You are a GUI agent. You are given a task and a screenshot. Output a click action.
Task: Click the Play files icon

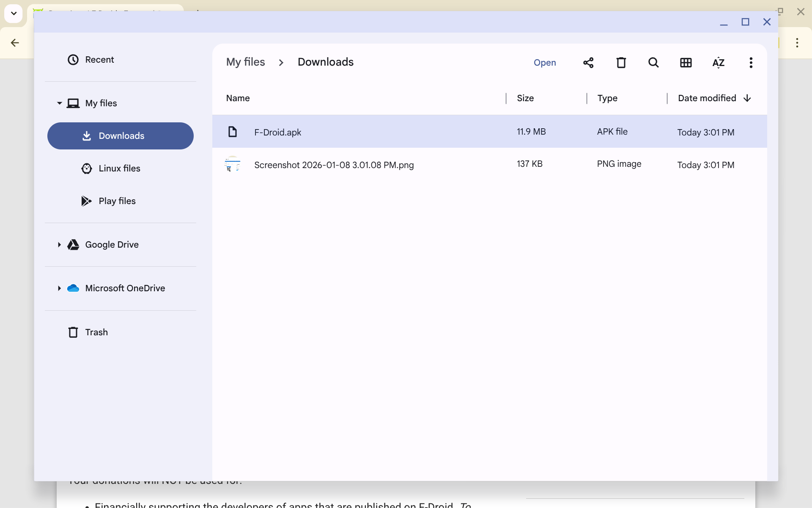tap(87, 201)
